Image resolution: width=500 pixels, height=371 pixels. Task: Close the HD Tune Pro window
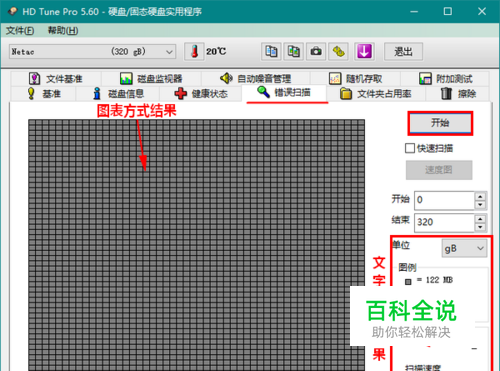coord(482,11)
